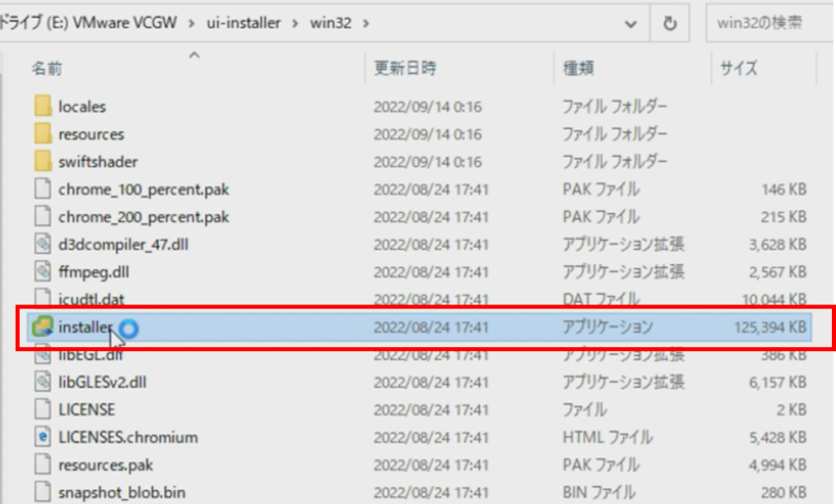The width and height of the screenshot is (836, 504).
Task: Select the LICENSES.chromium HTML file icon
Action: 44,437
